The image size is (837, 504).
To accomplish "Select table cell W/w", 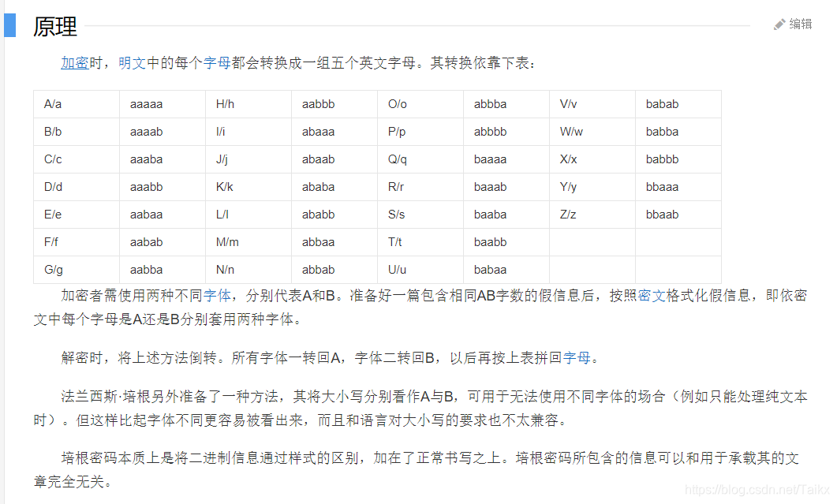I will tap(592, 132).
